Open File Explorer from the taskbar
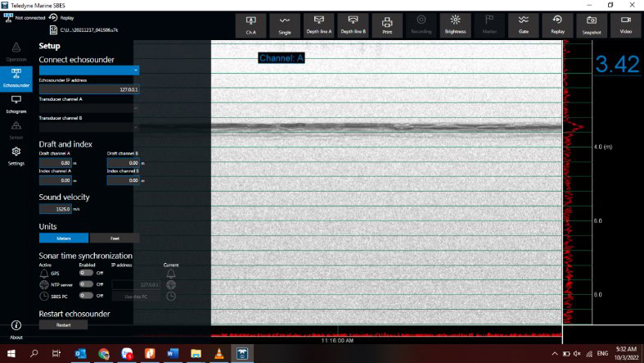Image resolution: width=644 pixels, height=363 pixels. [x=196, y=353]
